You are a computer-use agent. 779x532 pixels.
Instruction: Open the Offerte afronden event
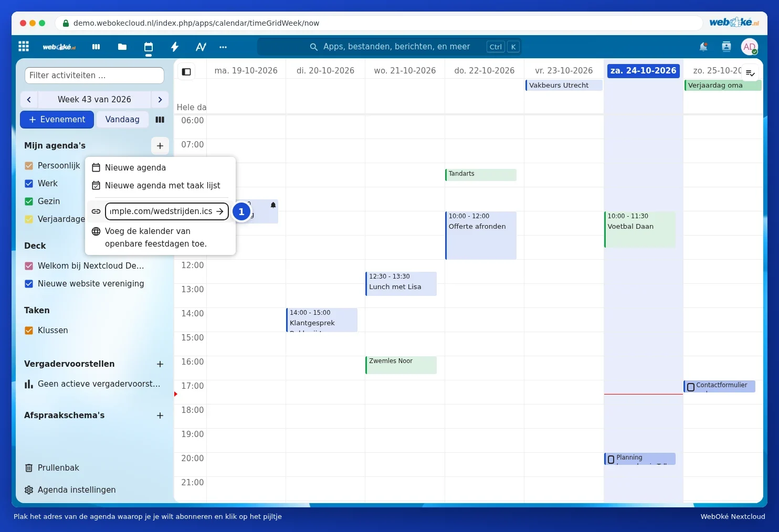[481, 236]
